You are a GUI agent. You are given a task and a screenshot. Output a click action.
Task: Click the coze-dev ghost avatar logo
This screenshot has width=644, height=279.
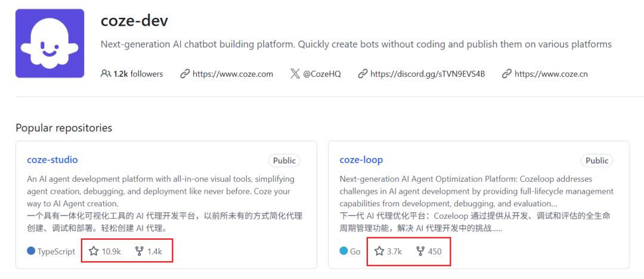(49, 44)
